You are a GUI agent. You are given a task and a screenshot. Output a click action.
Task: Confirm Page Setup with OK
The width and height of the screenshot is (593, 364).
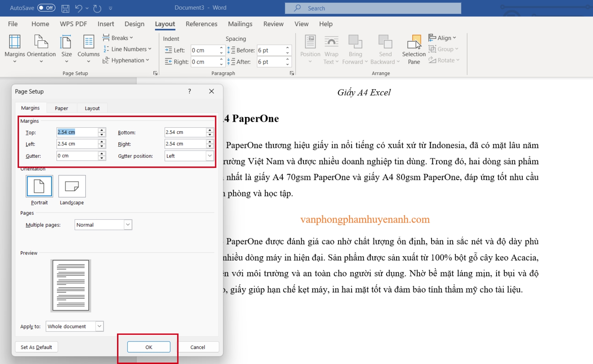click(149, 347)
